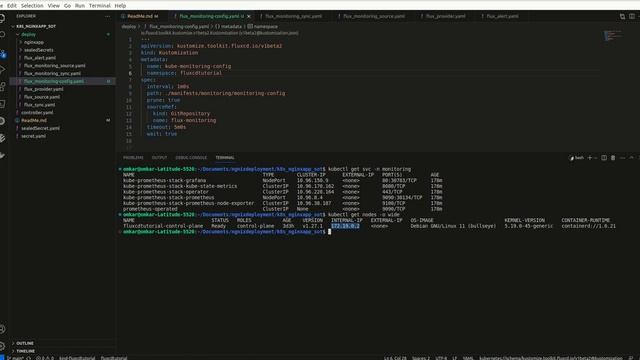This screenshot has height=360, width=640.
Task: Click highlighted internal IP 172.19.0.2 in terminal
Action: click(345, 226)
